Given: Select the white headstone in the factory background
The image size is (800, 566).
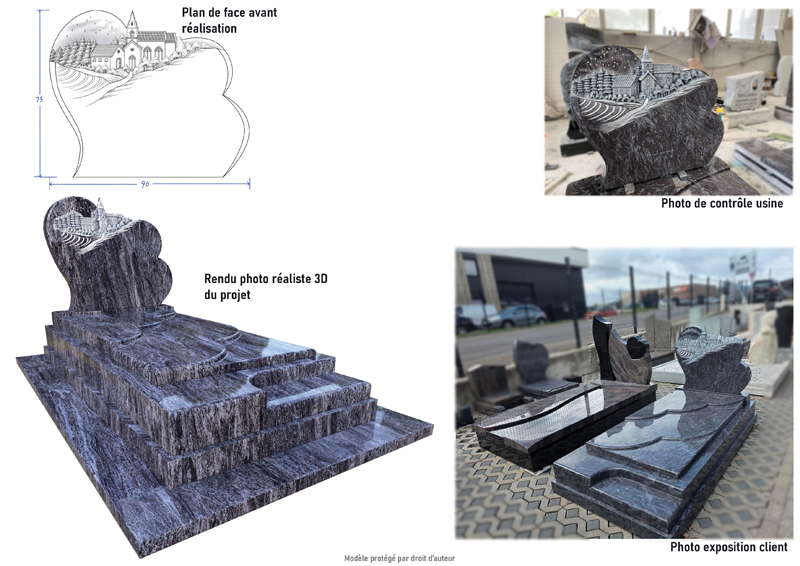Looking at the screenshot, I should (743, 91).
